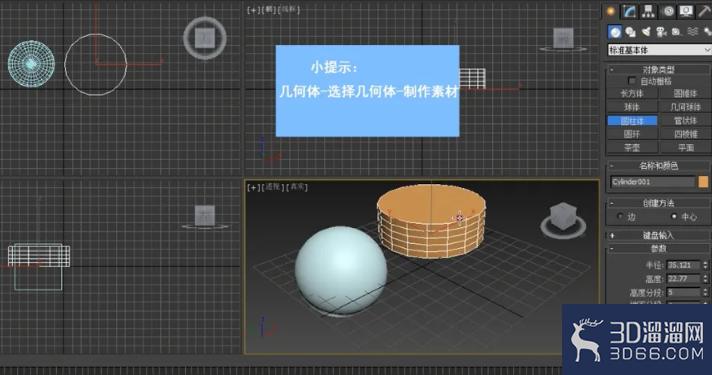Click the 半径 value field 35.121

coord(684,265)
